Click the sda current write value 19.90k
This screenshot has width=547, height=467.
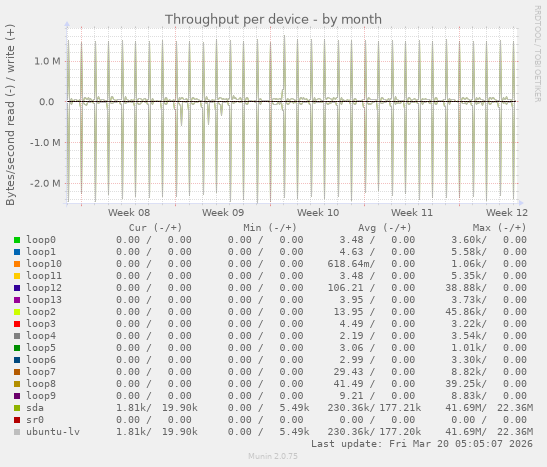coord(180,408)
